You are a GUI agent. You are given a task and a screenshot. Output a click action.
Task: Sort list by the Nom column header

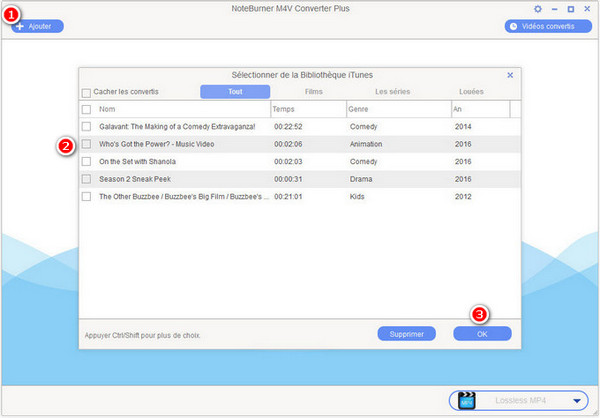click(x=107, y=109)
